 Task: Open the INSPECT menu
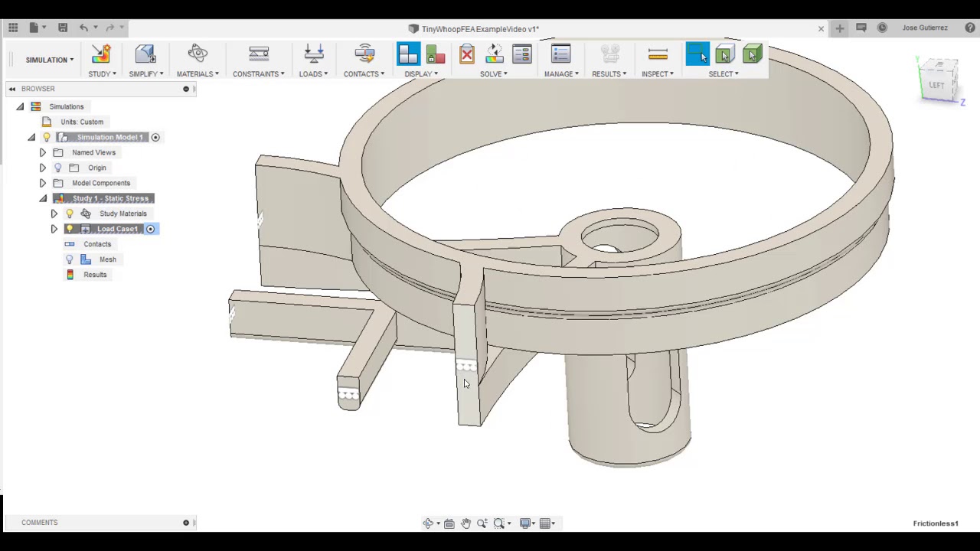pyautogui.click(x=658, y=73)
